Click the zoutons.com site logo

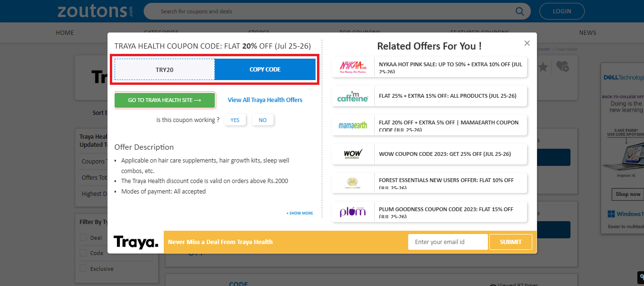[x=95, y=10]
